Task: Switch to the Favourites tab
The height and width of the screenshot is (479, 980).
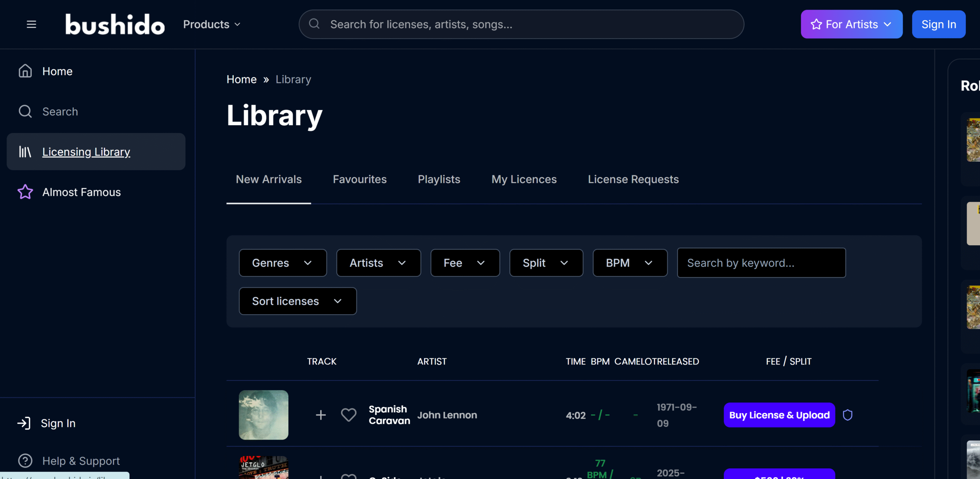Action: (359, 179)
